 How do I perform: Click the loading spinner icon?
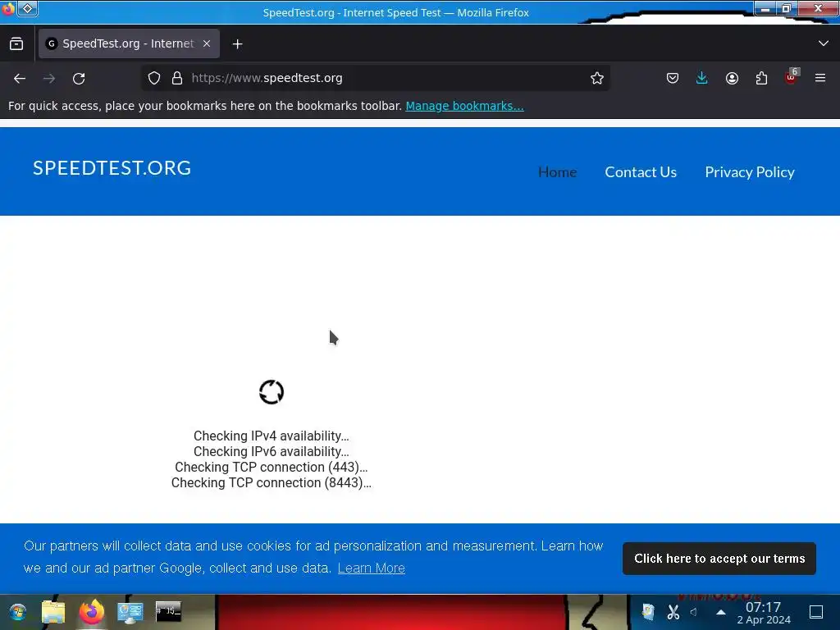point(272,392)
